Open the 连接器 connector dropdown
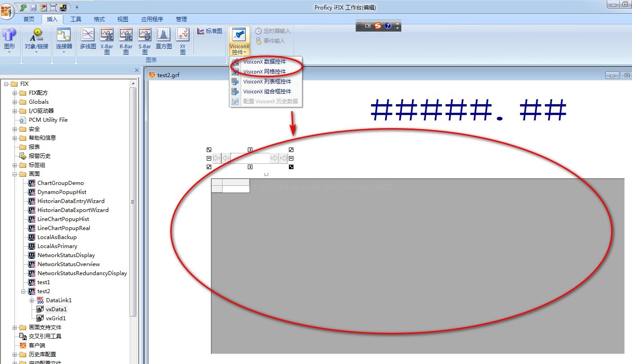632x364 pixels. point(64,41)
